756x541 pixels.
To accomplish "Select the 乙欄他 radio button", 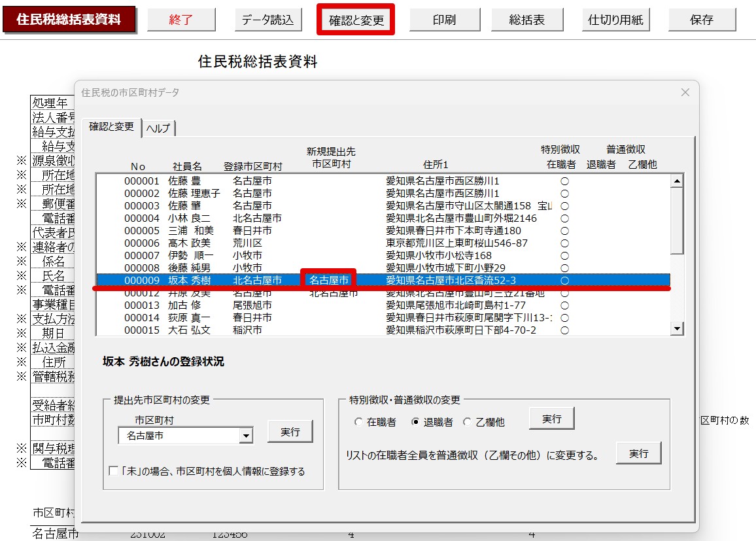I will tap(467, 423).
